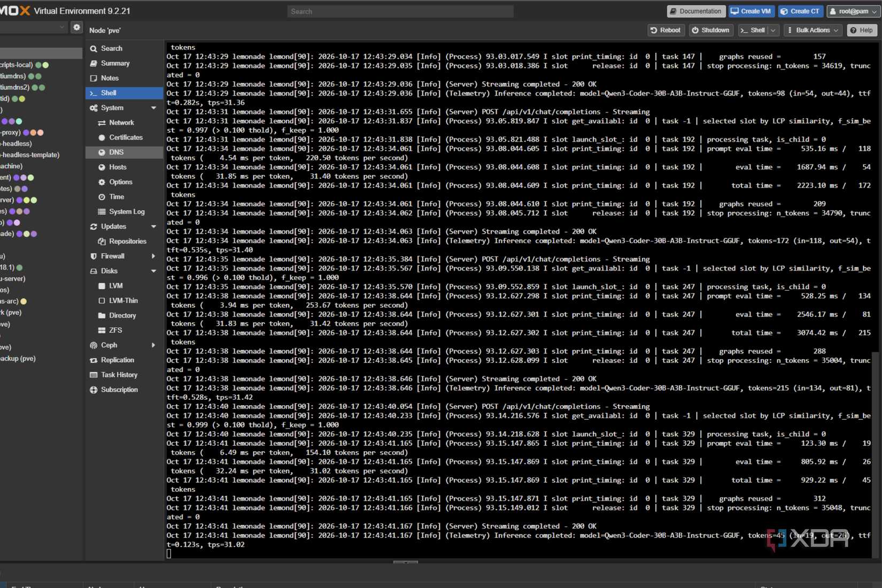882x588 pixels.
Task: Open Task History list icon
Action: coord(94,375)
